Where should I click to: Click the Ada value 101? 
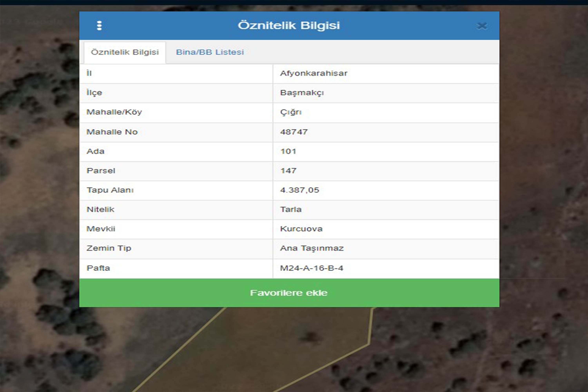pyautogui.click(x=288, y=151)
